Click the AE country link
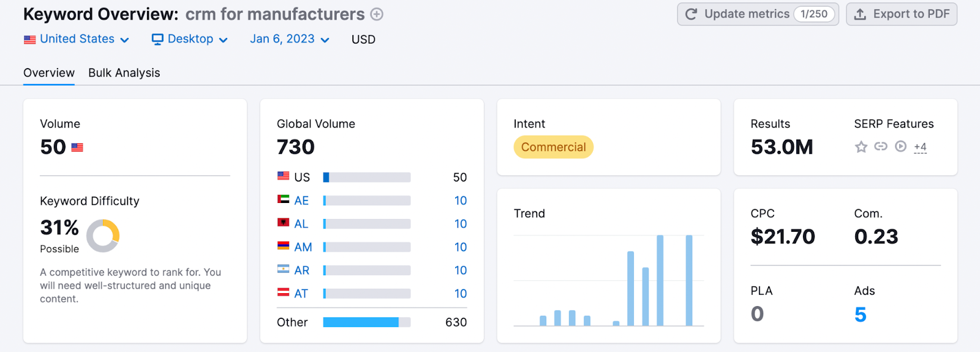The width and height of the screenshot is (980, 352). [x=301, y=201]
